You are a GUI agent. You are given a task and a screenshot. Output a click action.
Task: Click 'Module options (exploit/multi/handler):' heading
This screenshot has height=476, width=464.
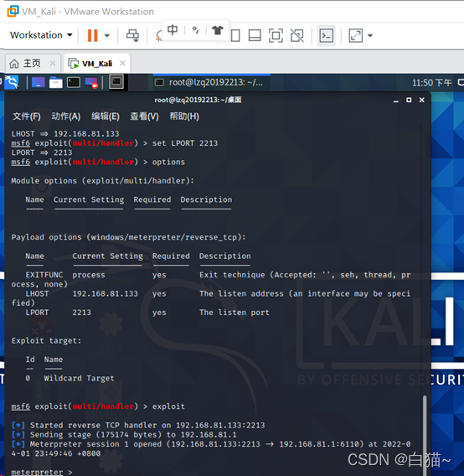click(102, 181)
